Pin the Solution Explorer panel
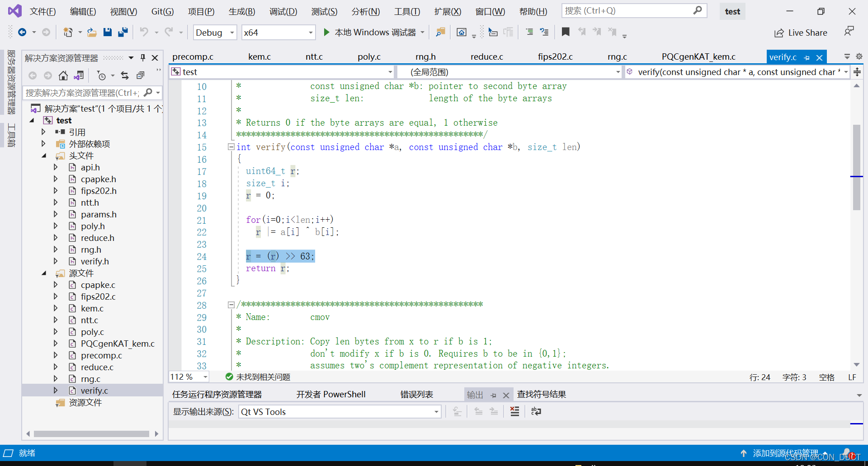868x466 pixels. point(143,58)
